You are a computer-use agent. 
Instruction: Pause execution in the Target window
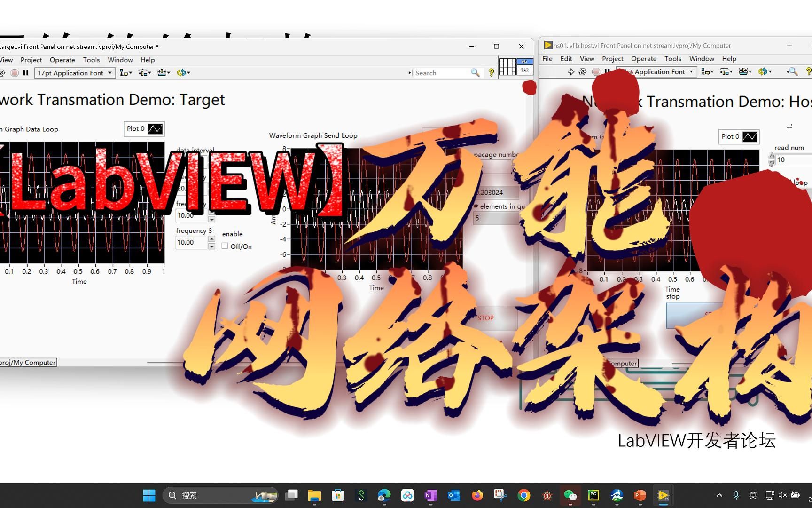26,73
